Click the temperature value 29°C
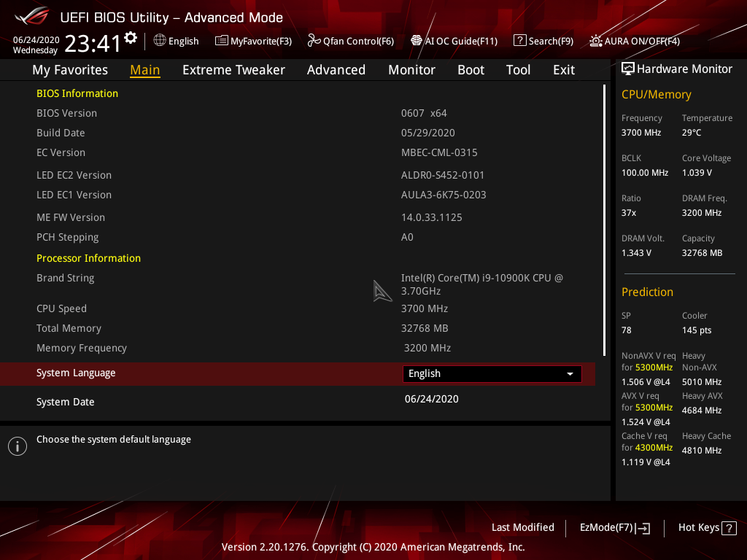The height and width of the screenshot is (560, 747). pyautogui.click(x=692, y=133)
